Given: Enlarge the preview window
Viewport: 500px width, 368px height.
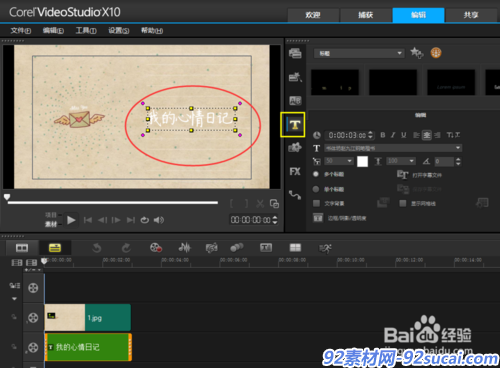Looking at the screenshot, I should (274, 203).
